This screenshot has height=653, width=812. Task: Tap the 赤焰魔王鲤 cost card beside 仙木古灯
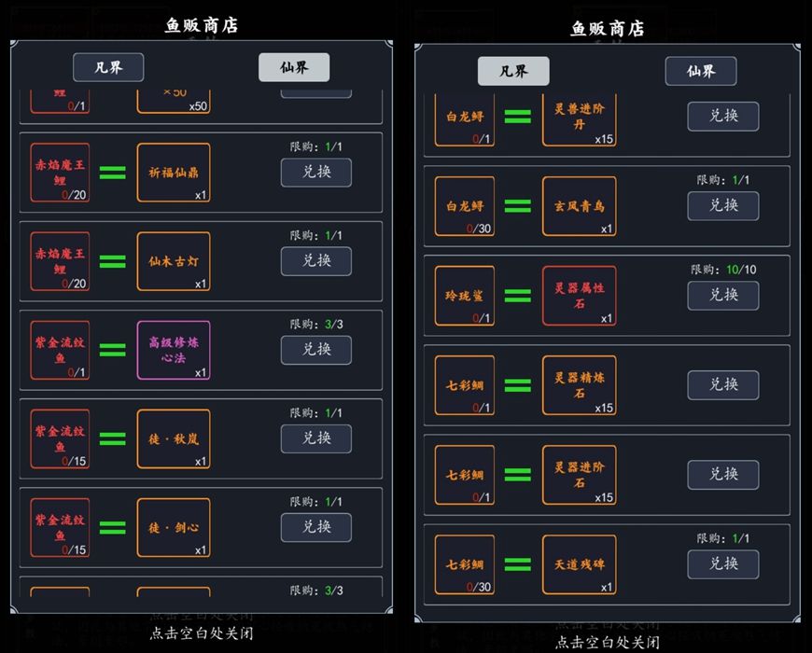coord(60,261)
